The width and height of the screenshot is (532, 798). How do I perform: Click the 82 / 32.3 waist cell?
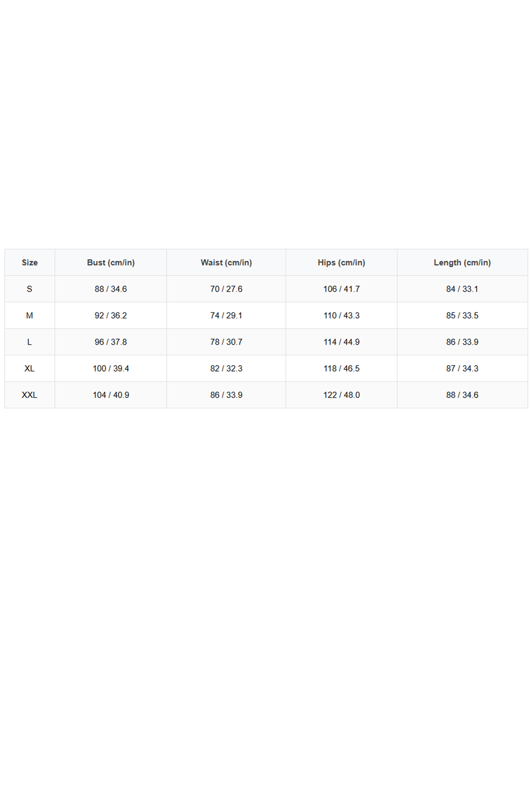coord(226,368)
